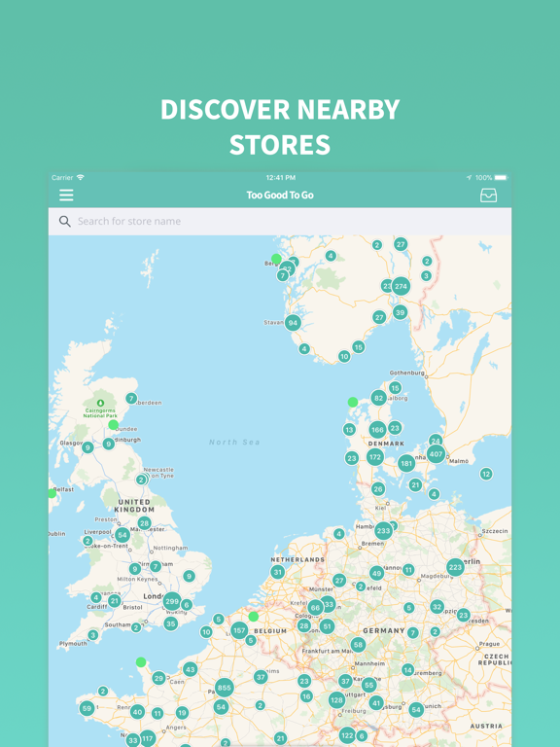This screenshot has height=747, width=560.
Task: Select the 54 cluster at Liverpool
Action: 122,535
